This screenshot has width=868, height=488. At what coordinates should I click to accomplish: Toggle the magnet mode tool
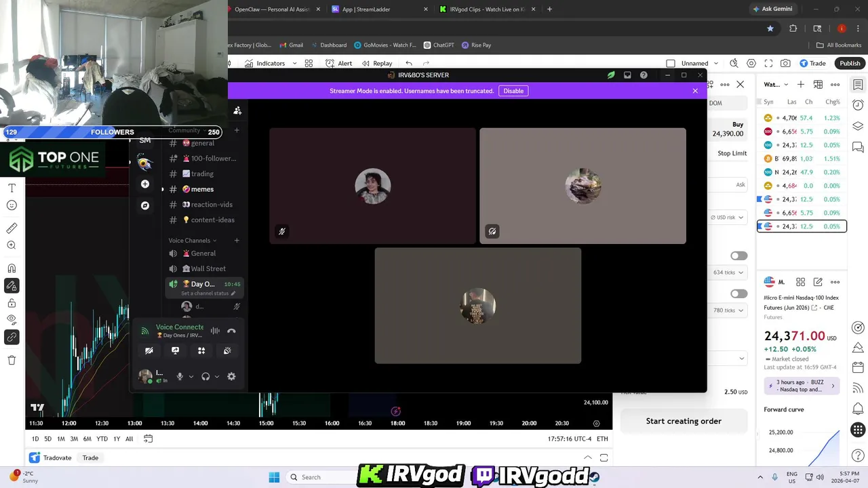(x=12, y=268)
